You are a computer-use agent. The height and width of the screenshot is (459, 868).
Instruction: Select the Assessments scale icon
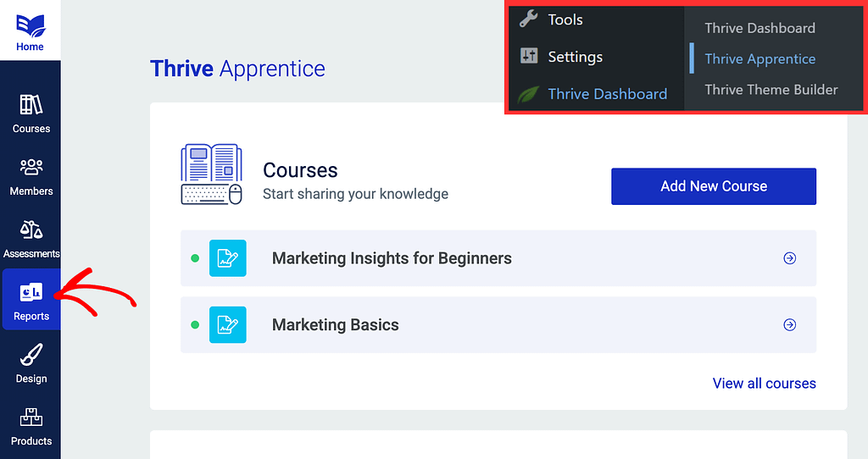[31, 230]
